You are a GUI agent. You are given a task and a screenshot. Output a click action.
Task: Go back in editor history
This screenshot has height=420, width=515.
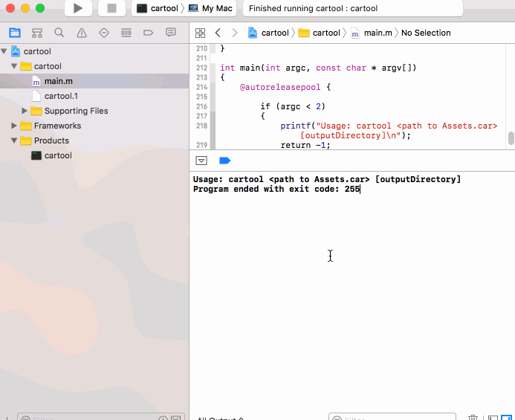(x=218, y=33)
